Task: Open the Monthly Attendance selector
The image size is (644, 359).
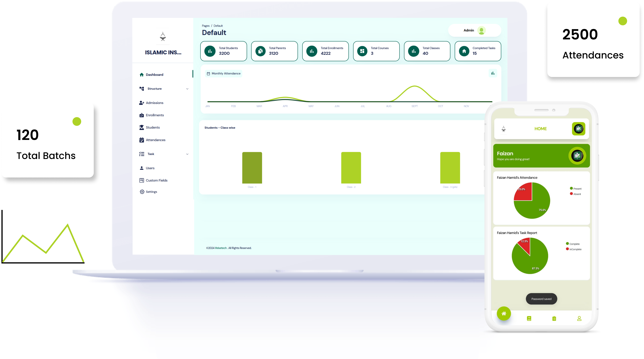Action: point(224,73)
